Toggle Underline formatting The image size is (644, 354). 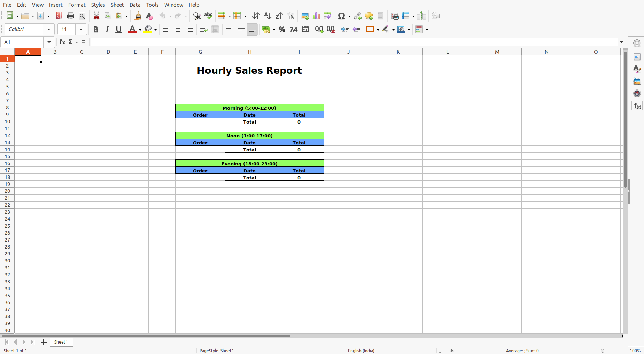(x=119, y=29)
